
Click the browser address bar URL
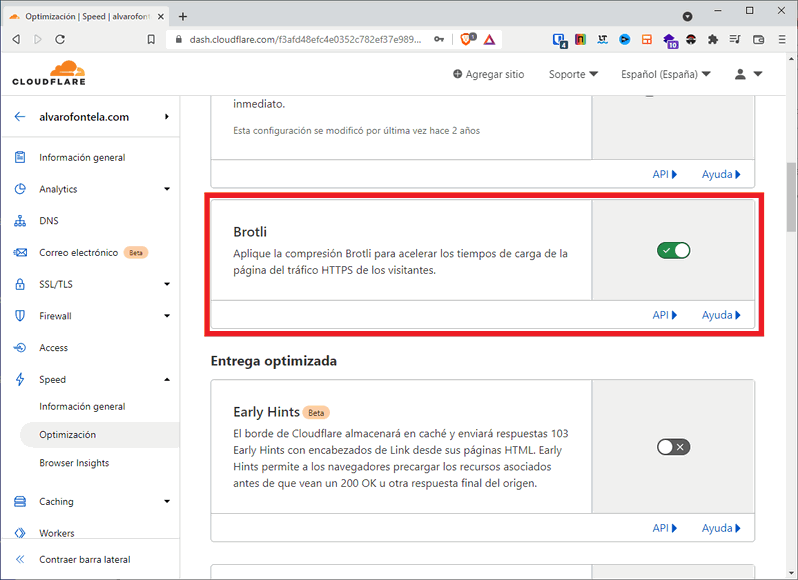[x=305, y=39]
